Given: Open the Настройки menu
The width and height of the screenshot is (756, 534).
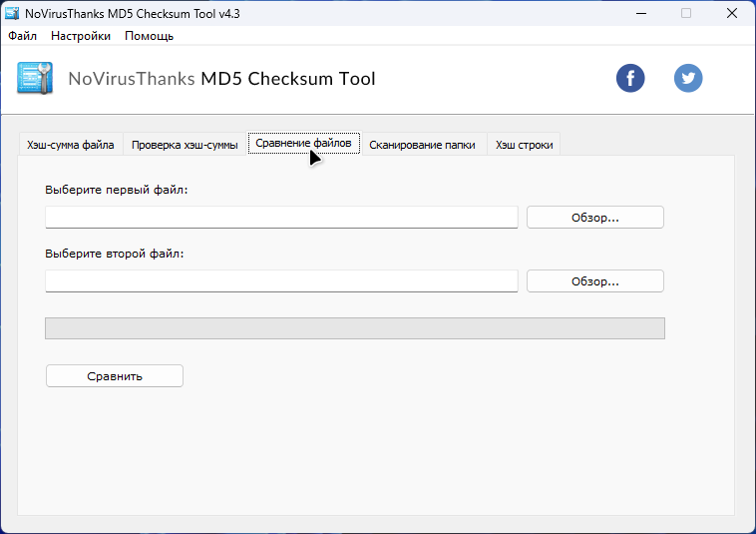Looking at the screenshot, I should pos(81,36).
